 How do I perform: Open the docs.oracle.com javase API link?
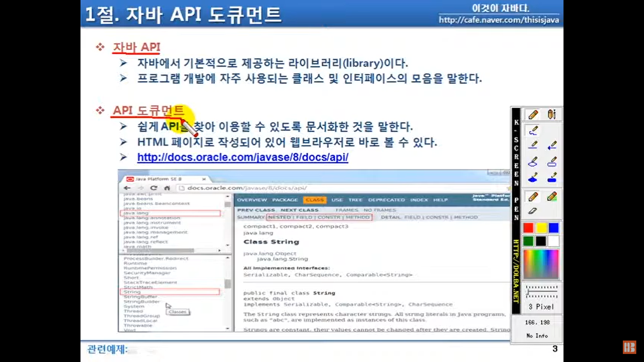(x=243, y=157)
